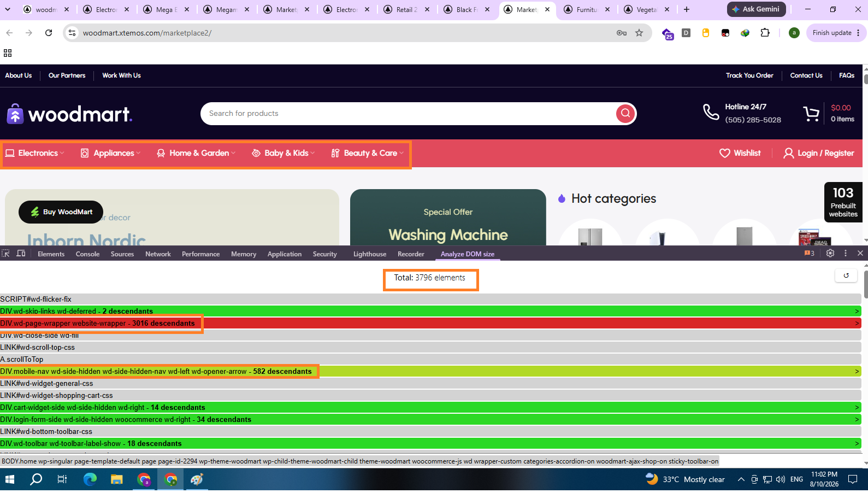
Task: Expand the DIV.wd-page-wrapper row arrow
Action: tap(857, 324)
